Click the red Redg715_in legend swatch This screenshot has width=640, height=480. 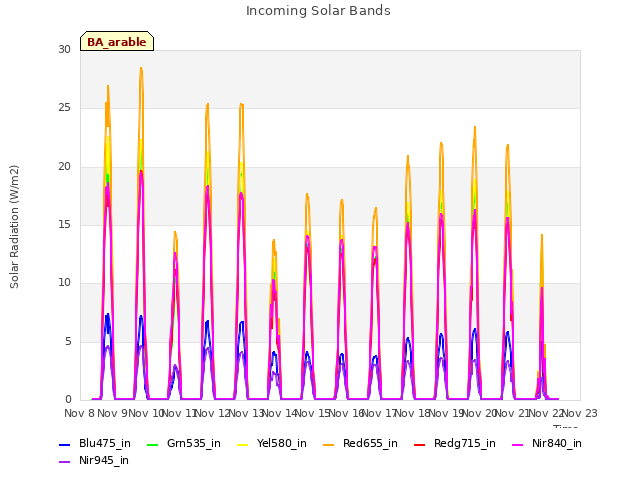coord(420,444)
